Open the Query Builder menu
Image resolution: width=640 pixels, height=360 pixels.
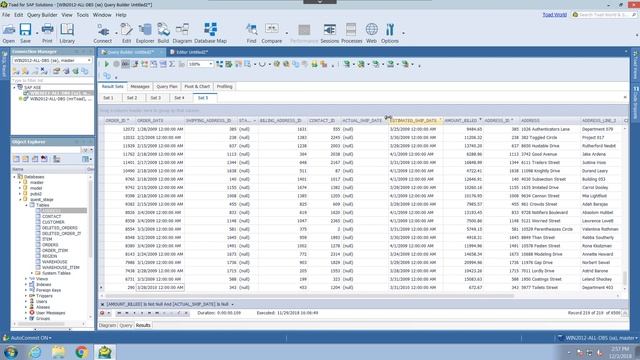tap(42, 15)
